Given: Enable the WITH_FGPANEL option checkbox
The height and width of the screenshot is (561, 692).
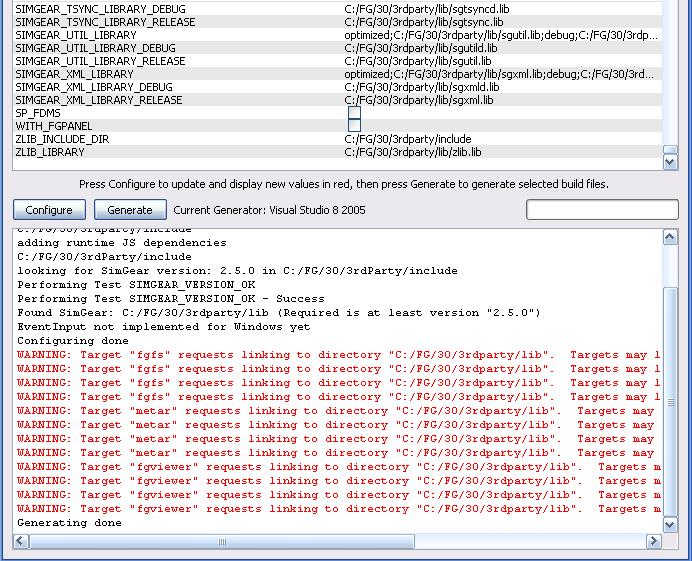Looking at the screenshot, I should [354, 126].
